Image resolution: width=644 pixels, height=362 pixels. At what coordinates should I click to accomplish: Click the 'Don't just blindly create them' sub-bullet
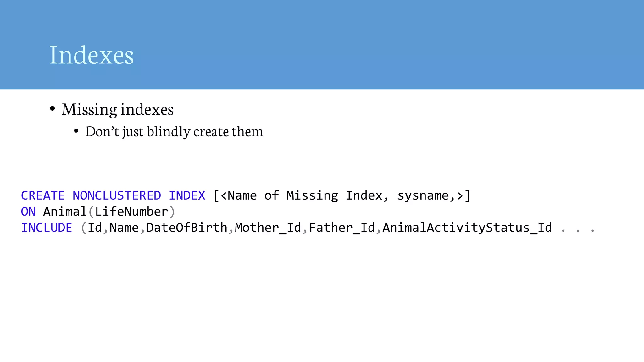tap(174, 132)
